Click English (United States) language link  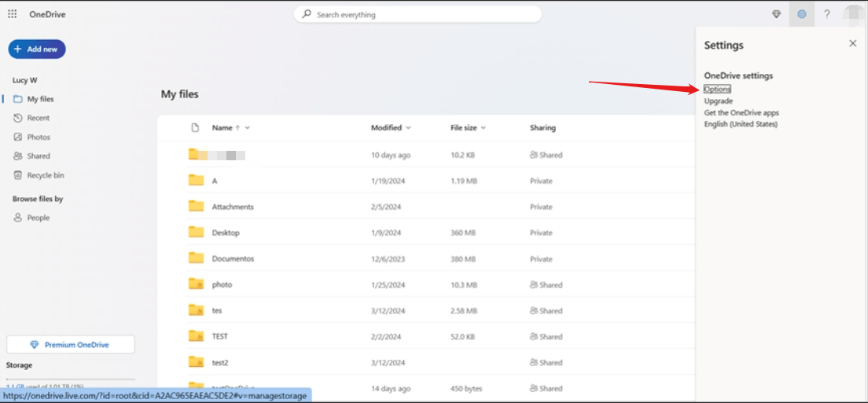[741, 124]
